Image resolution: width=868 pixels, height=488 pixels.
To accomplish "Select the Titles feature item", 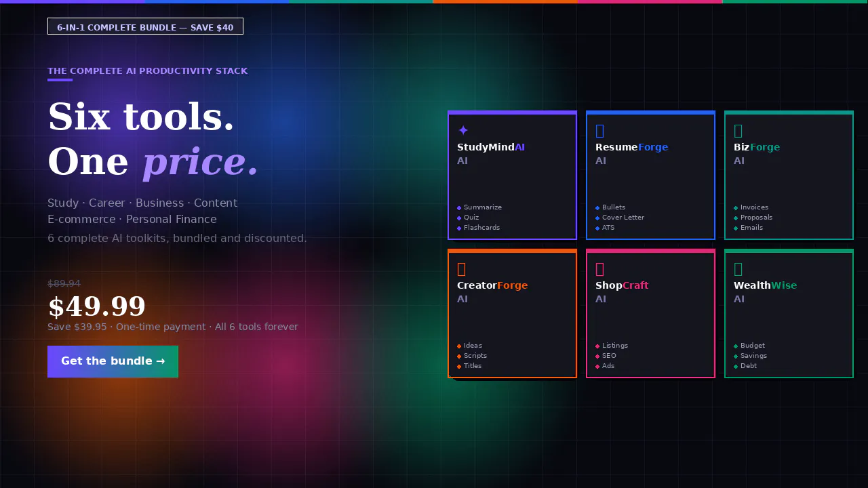I will [469, 366].
